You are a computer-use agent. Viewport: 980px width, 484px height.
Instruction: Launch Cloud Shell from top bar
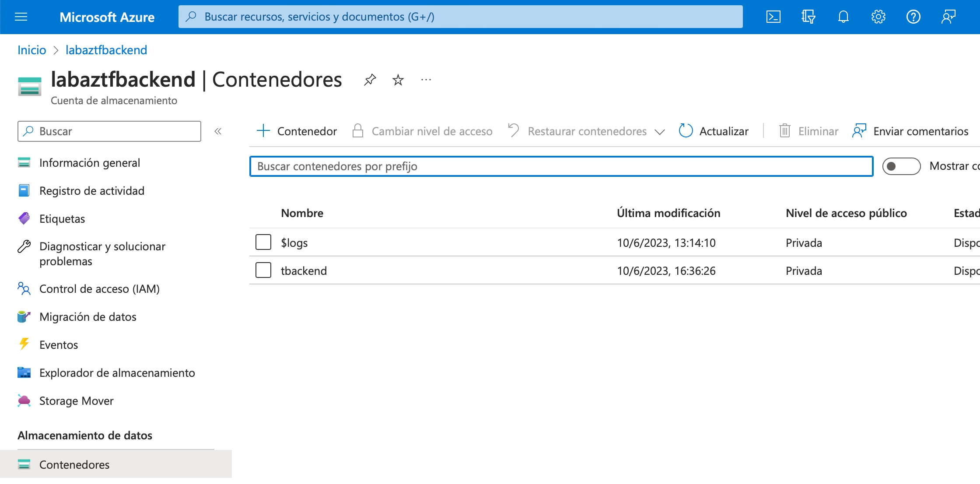[x=773, y=17]
